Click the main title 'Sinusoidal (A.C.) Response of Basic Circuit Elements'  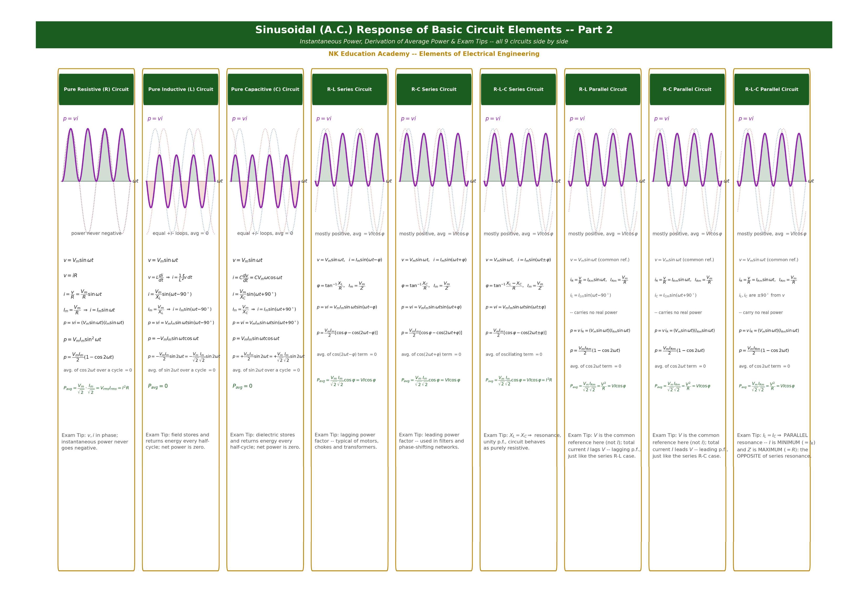(x=434, y=30)
